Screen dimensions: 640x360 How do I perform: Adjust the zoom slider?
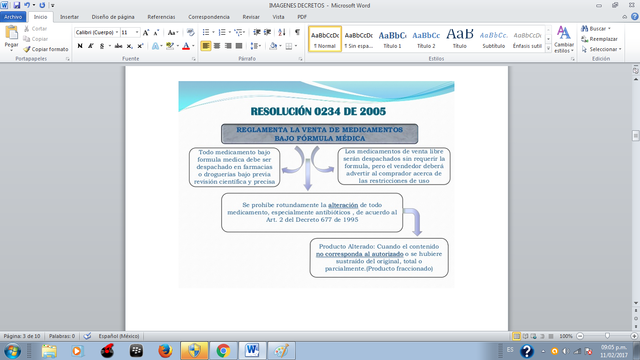(x=607, y=336)
